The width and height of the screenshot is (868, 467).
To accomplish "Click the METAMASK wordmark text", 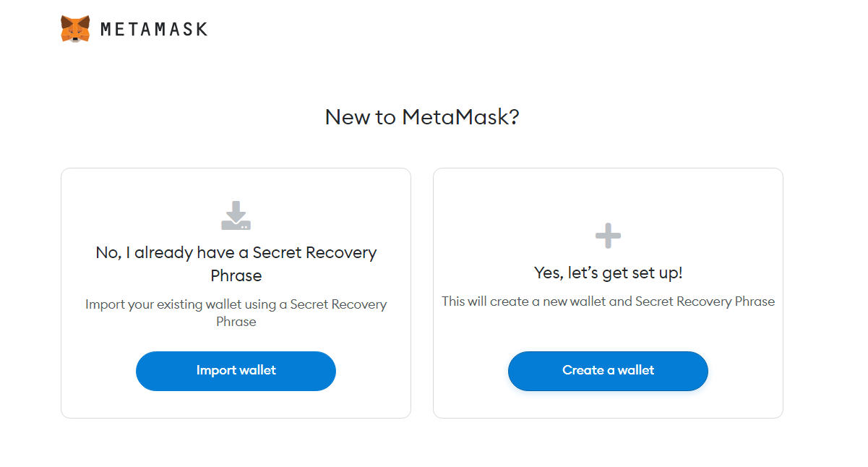I will pos(154,30).
